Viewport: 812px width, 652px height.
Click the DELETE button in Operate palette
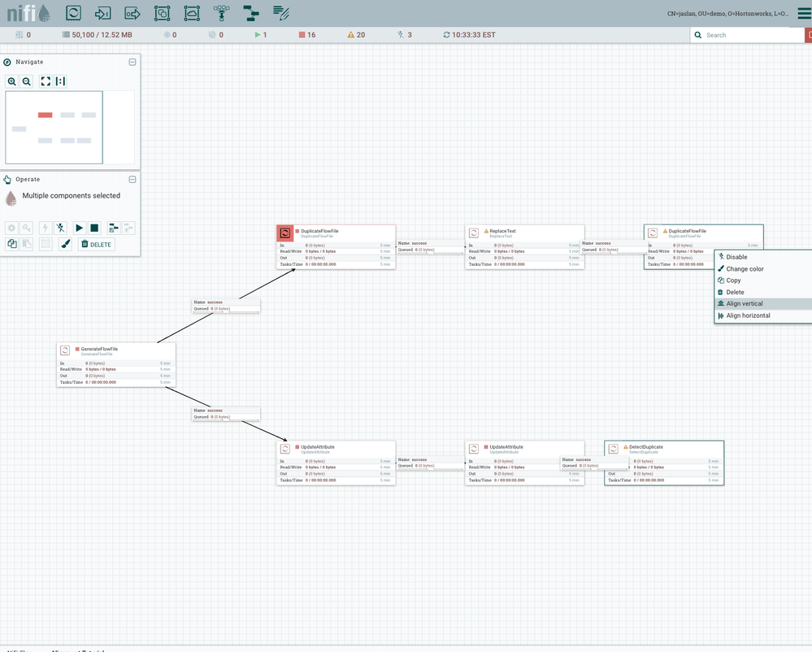pyautogui.click(x=96, y=244)
